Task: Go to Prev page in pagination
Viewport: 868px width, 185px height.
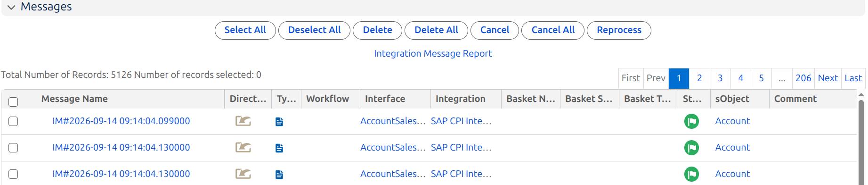Action: point(656,78)
